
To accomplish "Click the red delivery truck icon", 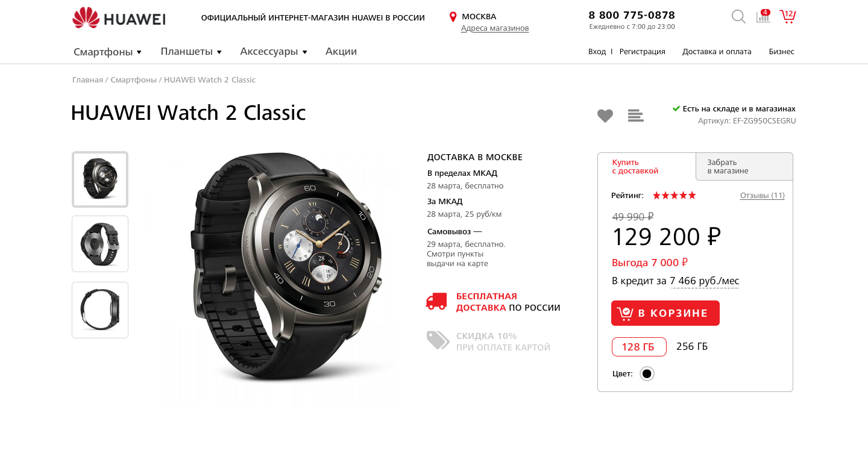I will 436,302.
